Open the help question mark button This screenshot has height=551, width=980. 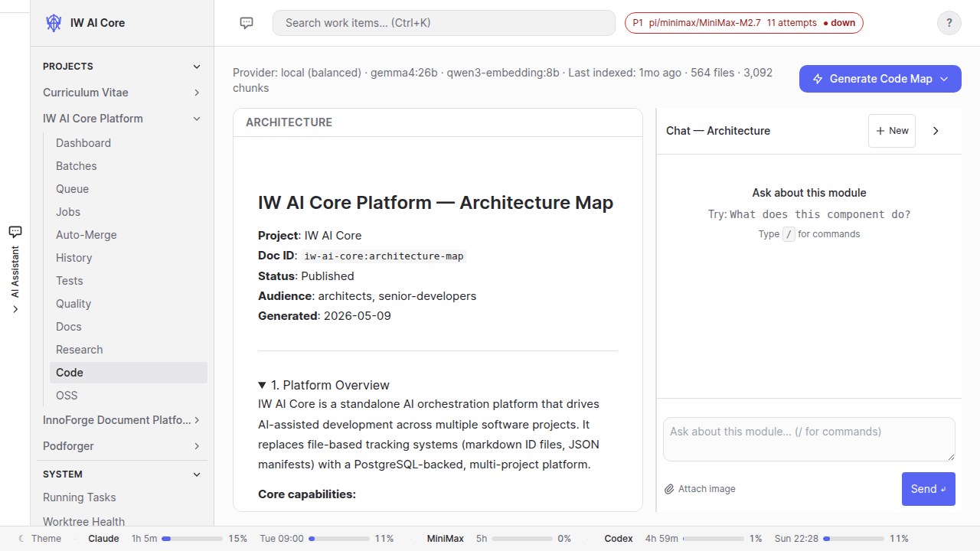coord(949,23)
